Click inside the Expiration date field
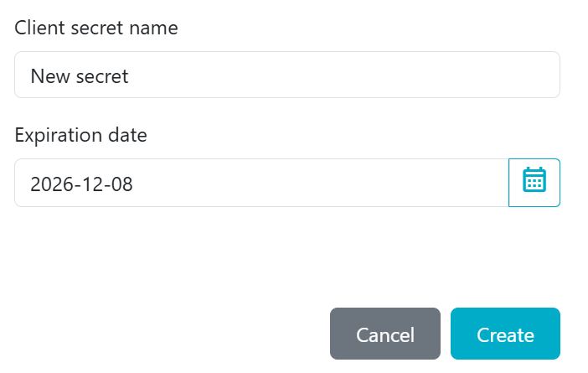The width and height of the screenshot is (588, 373). coord(261,183)
